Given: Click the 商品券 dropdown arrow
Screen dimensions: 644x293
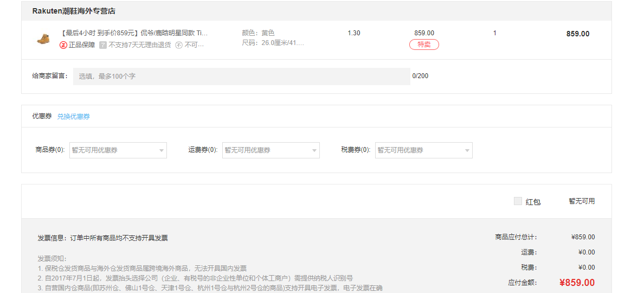Looking at the screenshot, I should click(x=162, y=151).
